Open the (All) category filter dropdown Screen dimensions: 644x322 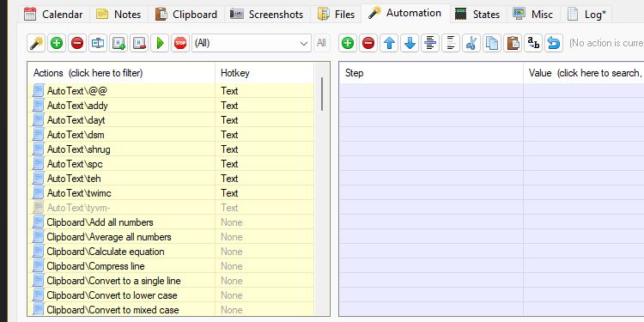click(x=252, y=43)
